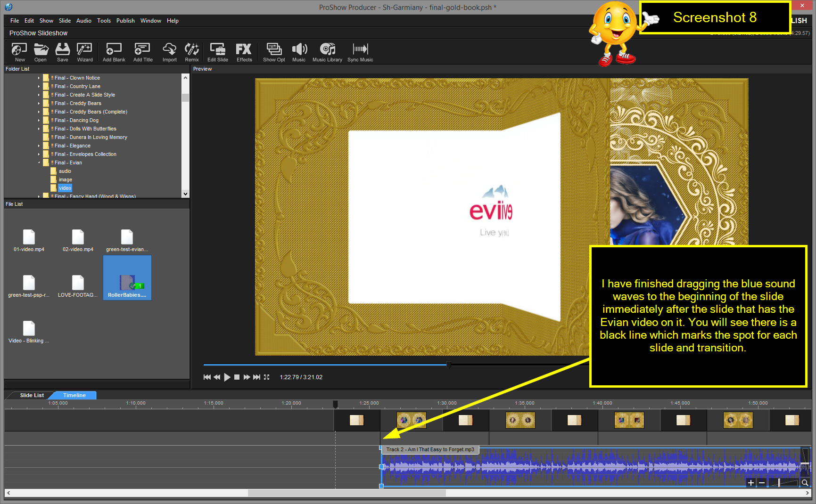The height and width of the screenshot is (504, 816).
Task: Click the rewind playback button
Action: 217,377
